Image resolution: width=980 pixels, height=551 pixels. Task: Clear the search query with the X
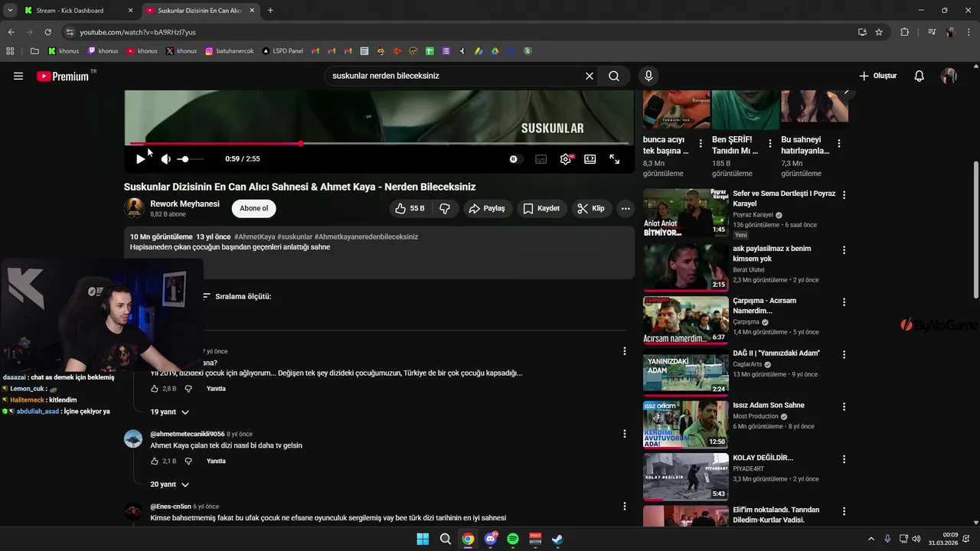(590, 76)
